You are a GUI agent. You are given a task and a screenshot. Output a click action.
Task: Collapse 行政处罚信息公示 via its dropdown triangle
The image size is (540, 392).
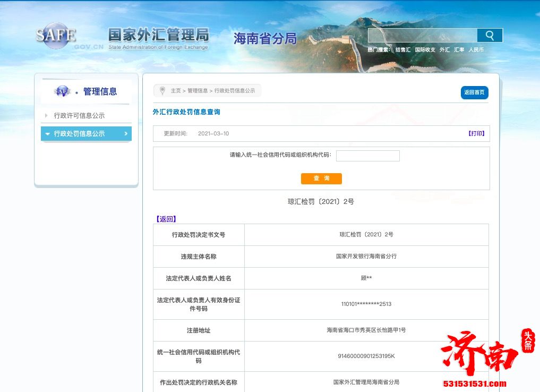(x=48, y=133)
